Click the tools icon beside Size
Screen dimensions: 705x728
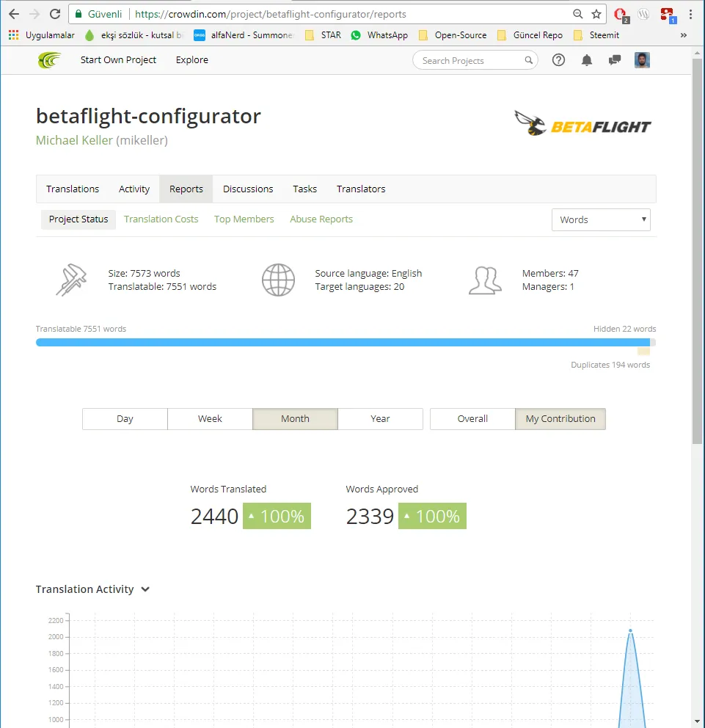(x=71, y=280)
